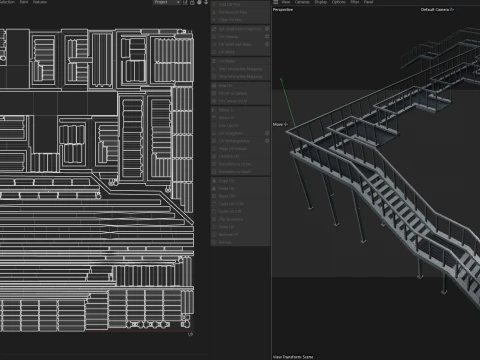Open the Options menu in 3D viewport
The width and height of the screenshot is (480, 360).
[x=339, y=2]
